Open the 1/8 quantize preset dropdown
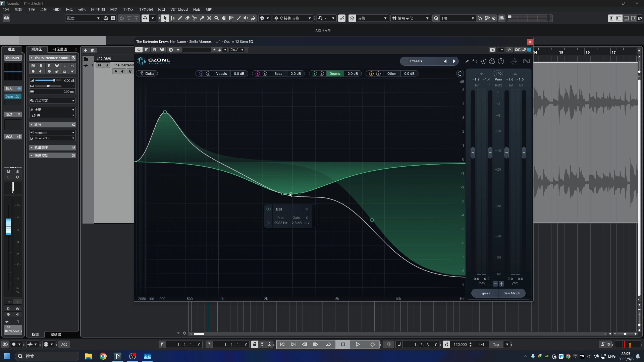 click(x=457, y=18)
